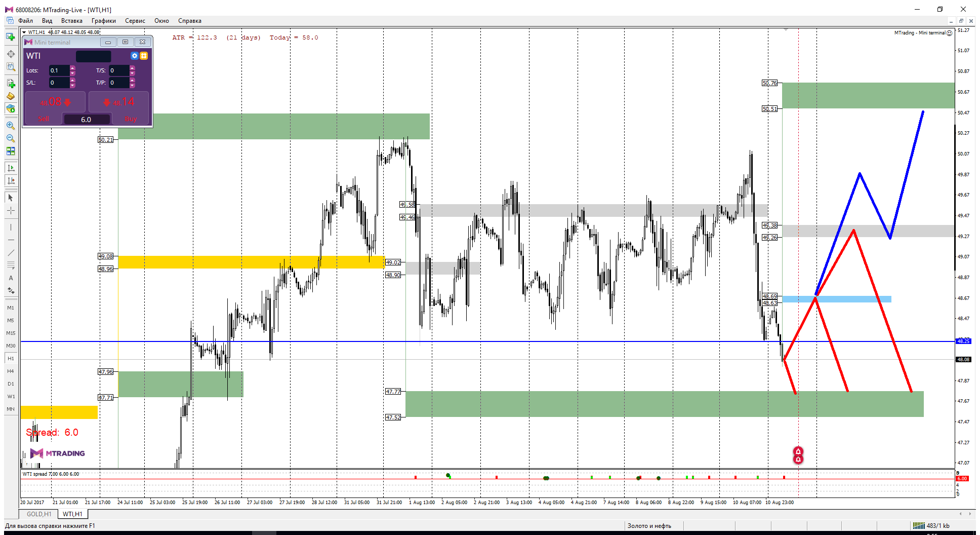Click the yellow Mini terminal tools icon

(144, 56)
